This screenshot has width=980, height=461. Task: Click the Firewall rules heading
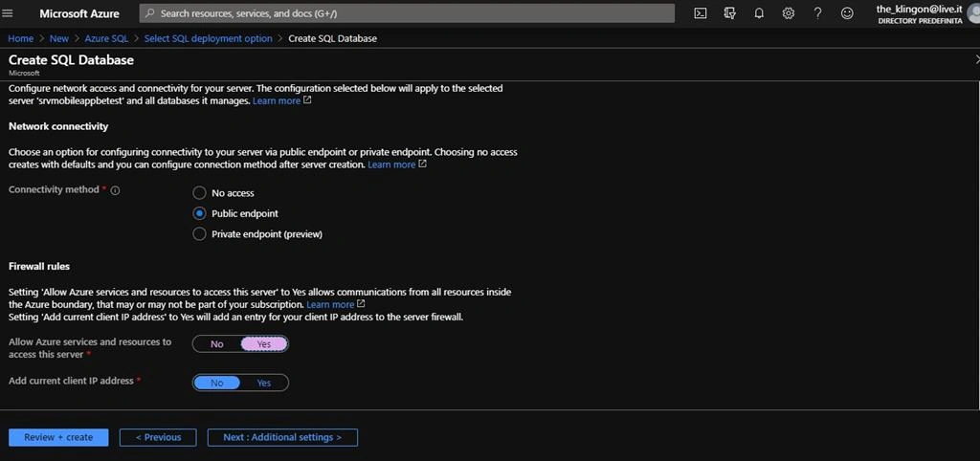[39, 266]
